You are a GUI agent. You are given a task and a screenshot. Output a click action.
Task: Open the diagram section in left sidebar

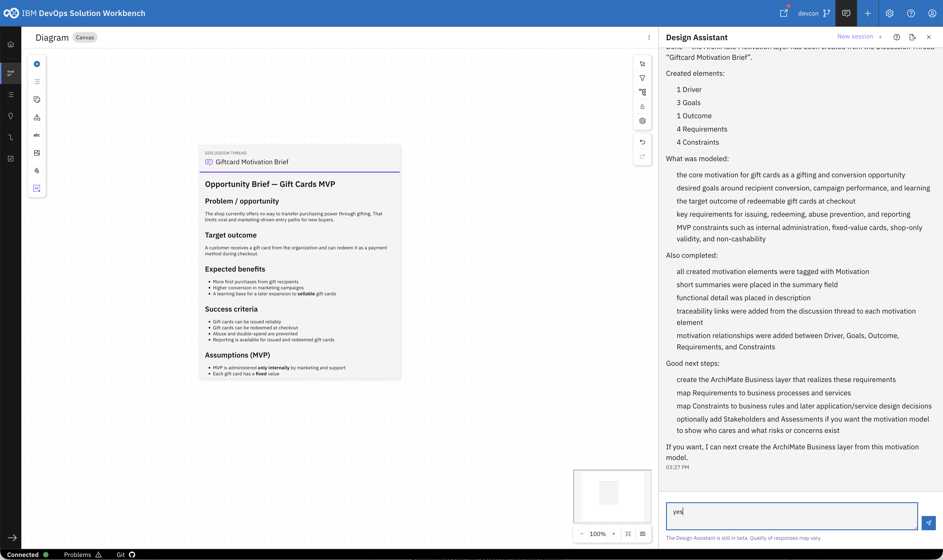(x=11, y=73)
